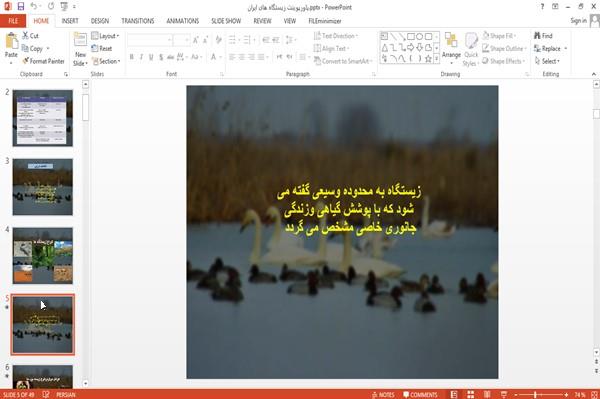Reset the slide layout
The width and height of the screenshot is (600, 399).
(x=102, y=49)
